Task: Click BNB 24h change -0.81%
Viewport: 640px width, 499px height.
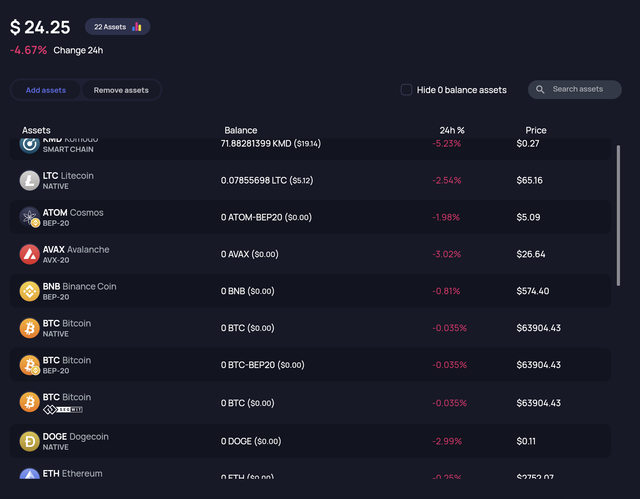Action: 446,291
